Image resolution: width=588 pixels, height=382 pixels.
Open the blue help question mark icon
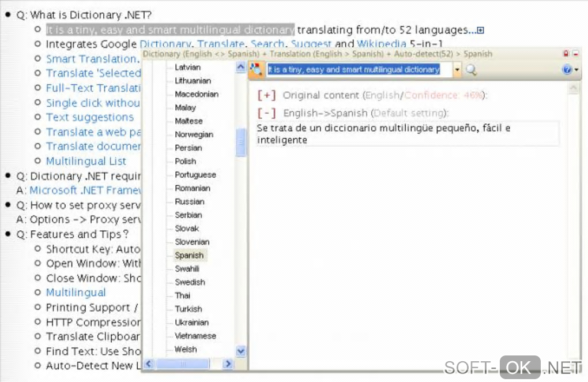567,69
